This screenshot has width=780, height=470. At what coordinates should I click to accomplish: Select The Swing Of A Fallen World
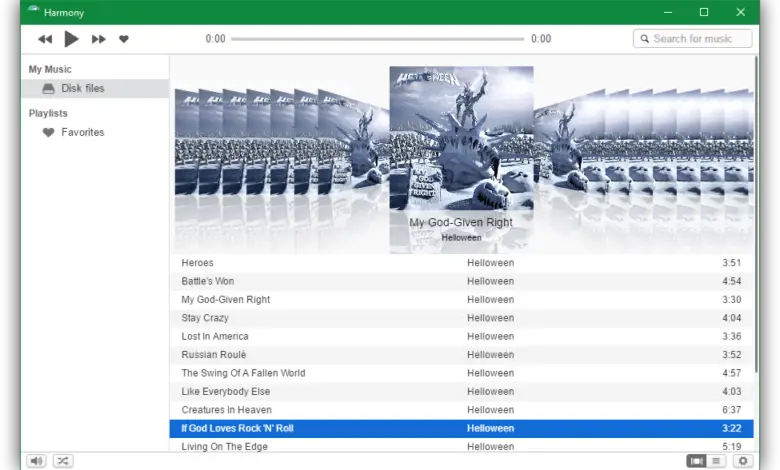point(461,373)
